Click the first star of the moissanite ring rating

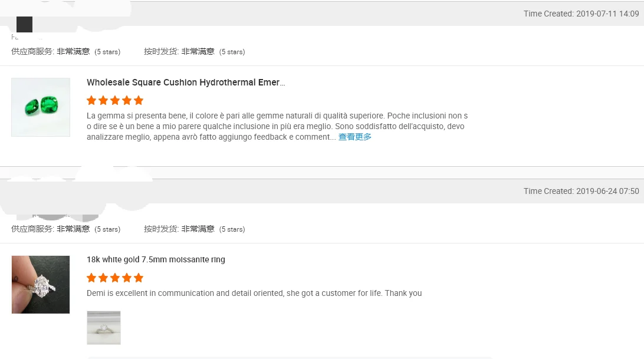[x=91, y=278]
